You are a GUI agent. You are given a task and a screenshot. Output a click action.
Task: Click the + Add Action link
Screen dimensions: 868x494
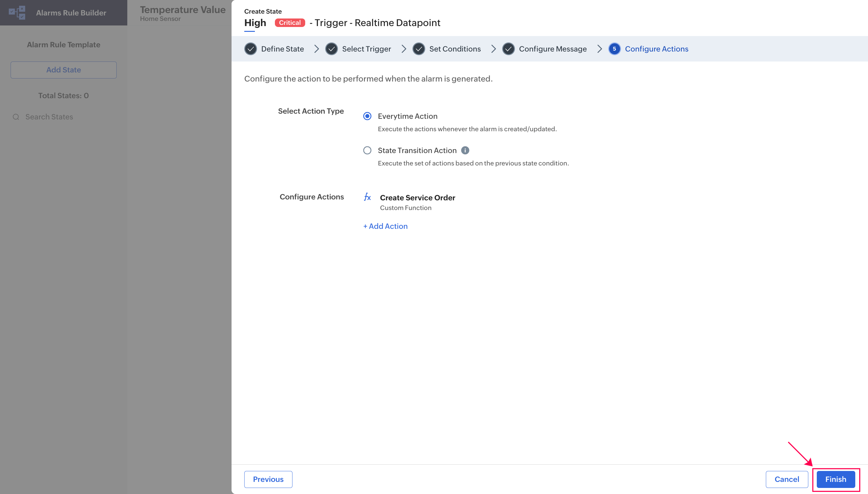pos(385,226)
